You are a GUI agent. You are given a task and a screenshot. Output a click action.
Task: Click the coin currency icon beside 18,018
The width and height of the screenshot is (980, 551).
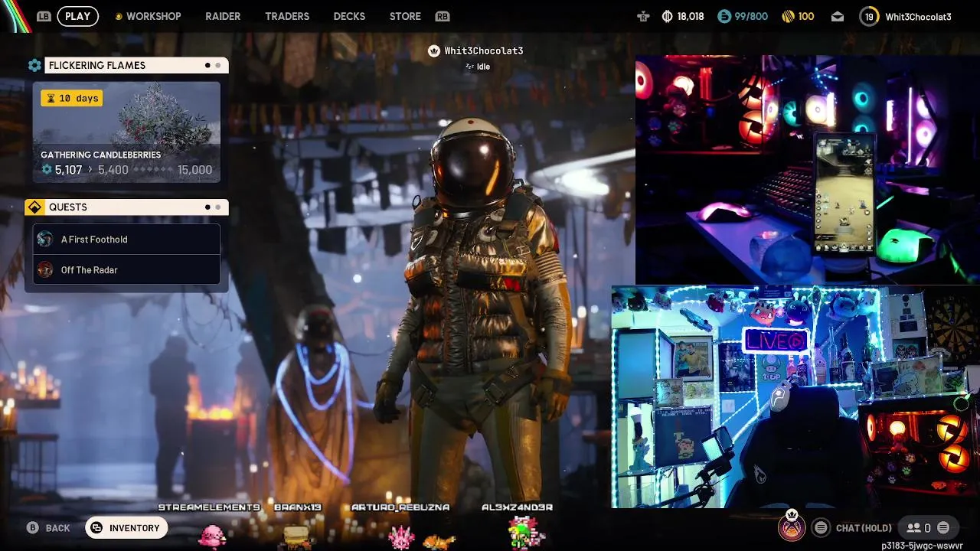[667, 16]
